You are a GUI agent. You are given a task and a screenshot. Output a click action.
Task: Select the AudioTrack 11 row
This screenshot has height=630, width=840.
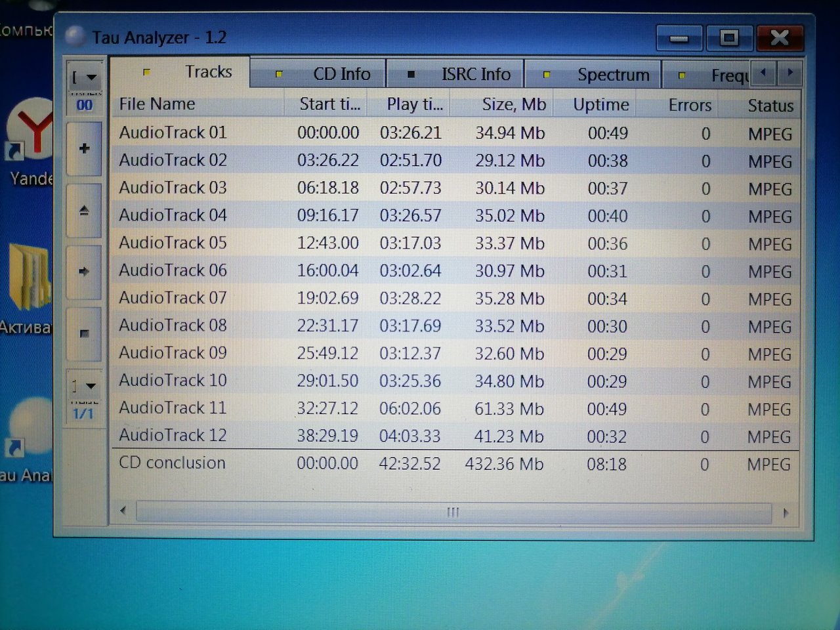tap(455, 408)
